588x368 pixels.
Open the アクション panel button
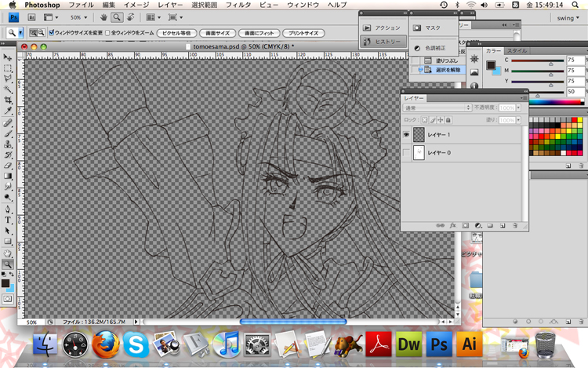[x=383, y=27]
